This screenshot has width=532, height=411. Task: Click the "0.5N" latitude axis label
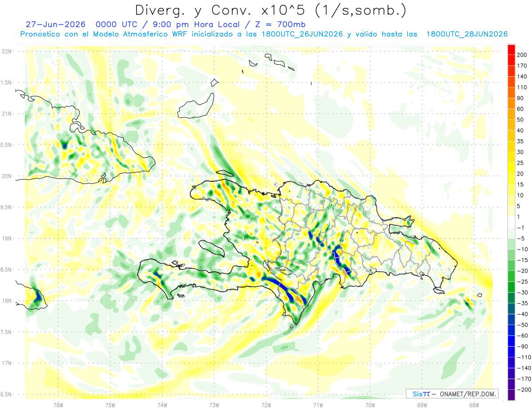[6, 145]
